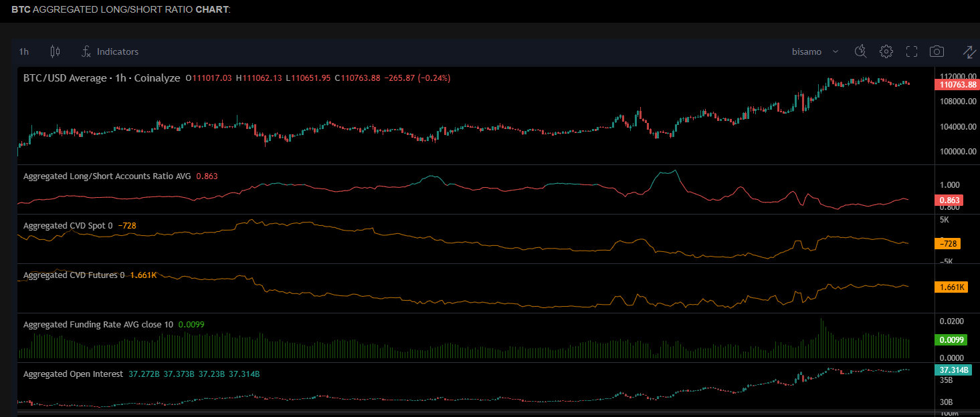The image size is (980, 417).
Task: Click the orange -728 CVD Spot axis label
Action: pyautogui.click(x=951, y=244)
